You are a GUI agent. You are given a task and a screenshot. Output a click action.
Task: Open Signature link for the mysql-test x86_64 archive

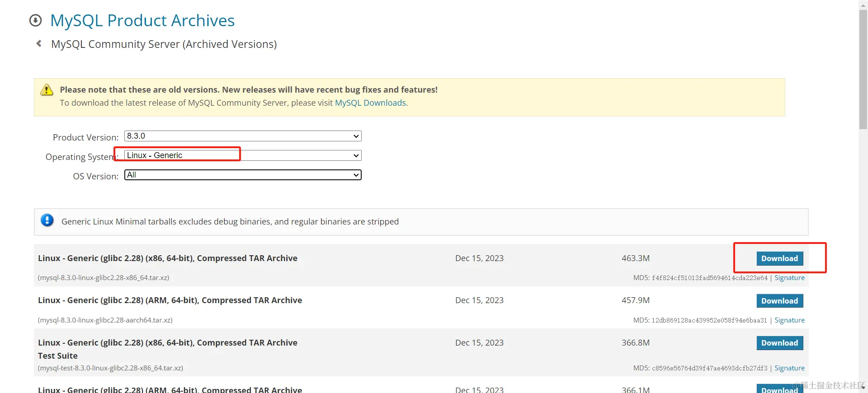click(x=789, y=368)
